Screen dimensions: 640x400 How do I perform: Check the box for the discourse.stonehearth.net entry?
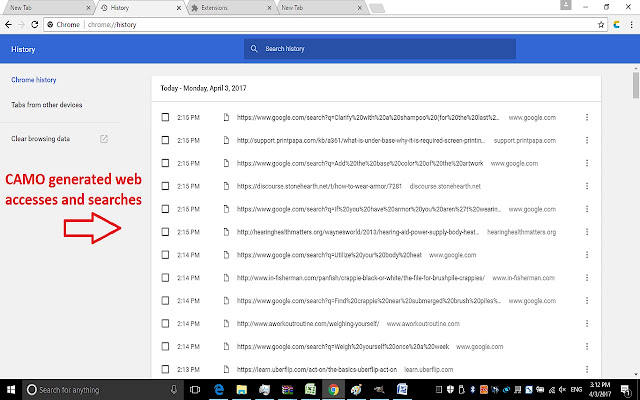(x=165, y=186)
